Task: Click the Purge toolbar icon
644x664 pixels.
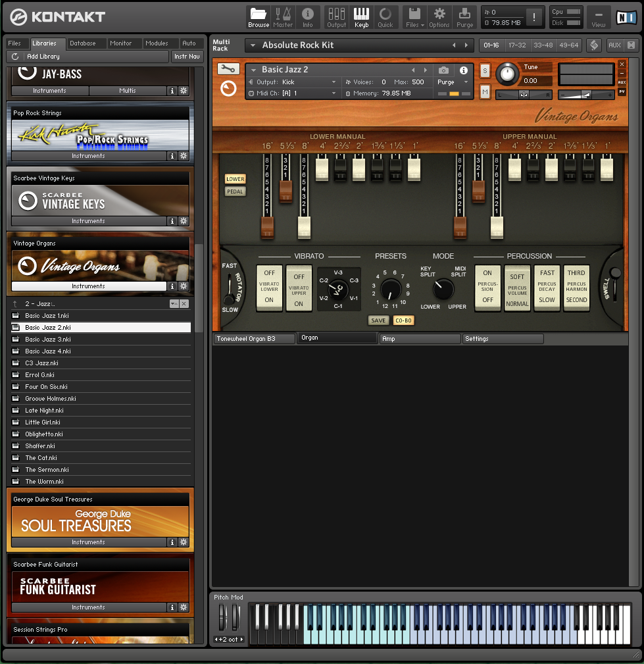Action: (x=464, y=17)
